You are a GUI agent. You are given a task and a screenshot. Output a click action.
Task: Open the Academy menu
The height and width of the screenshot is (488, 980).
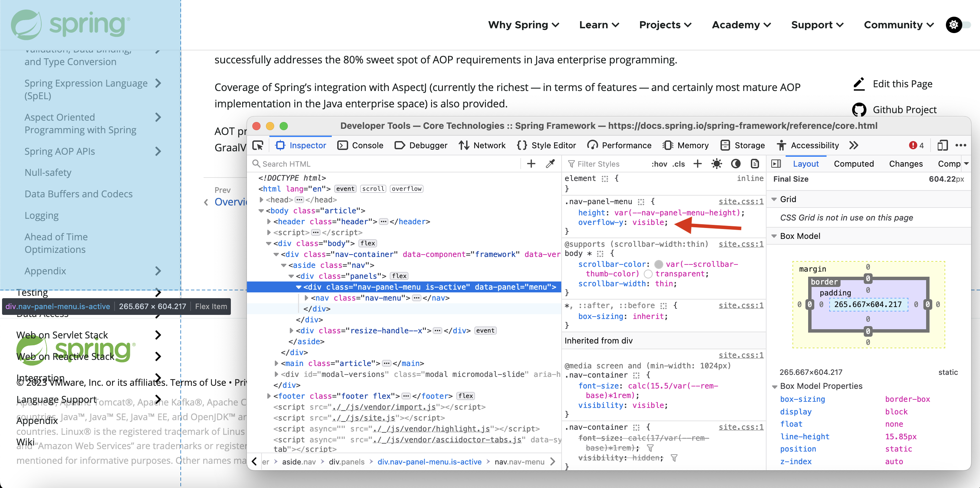[x=741, y=25]
